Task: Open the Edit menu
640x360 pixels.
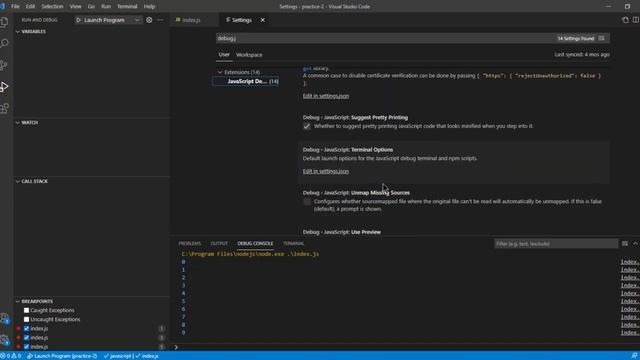Action: [x=31, y=7]
